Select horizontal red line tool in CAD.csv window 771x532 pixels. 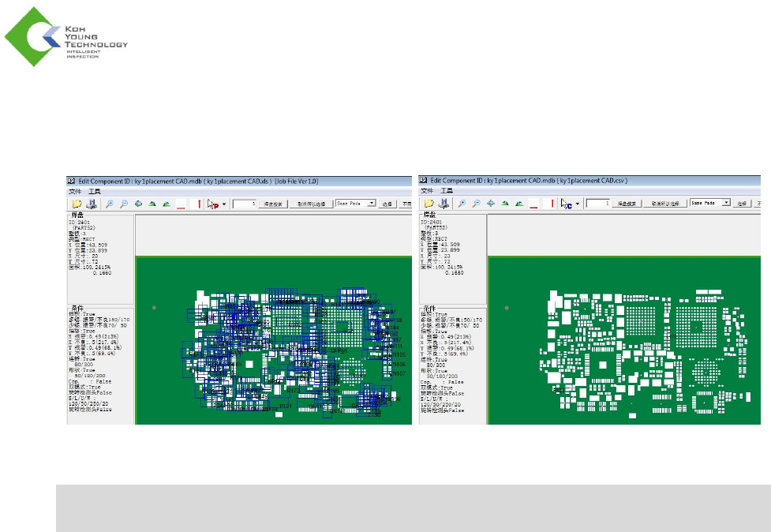[x=533, y=203]
